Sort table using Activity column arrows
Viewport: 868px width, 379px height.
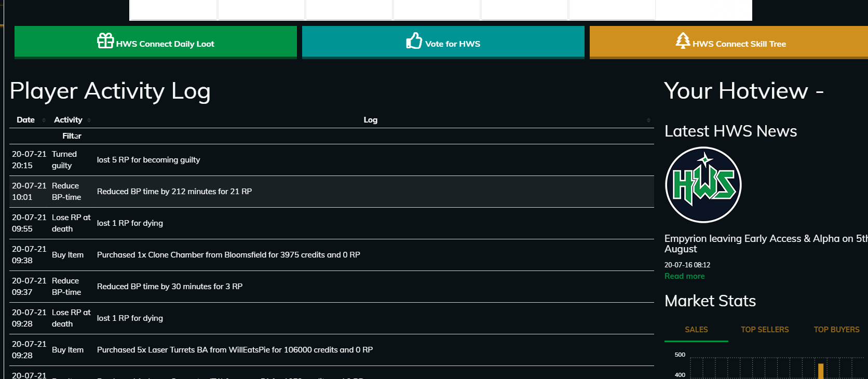[89, 120]
